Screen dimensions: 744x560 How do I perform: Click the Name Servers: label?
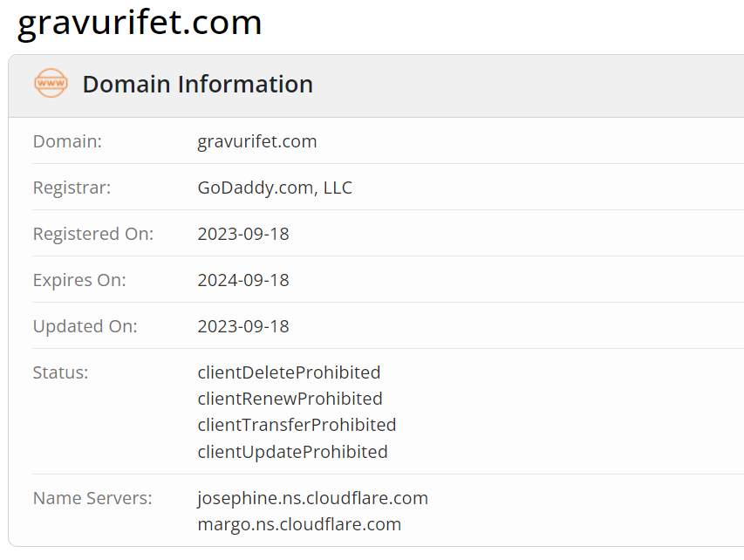92,498
